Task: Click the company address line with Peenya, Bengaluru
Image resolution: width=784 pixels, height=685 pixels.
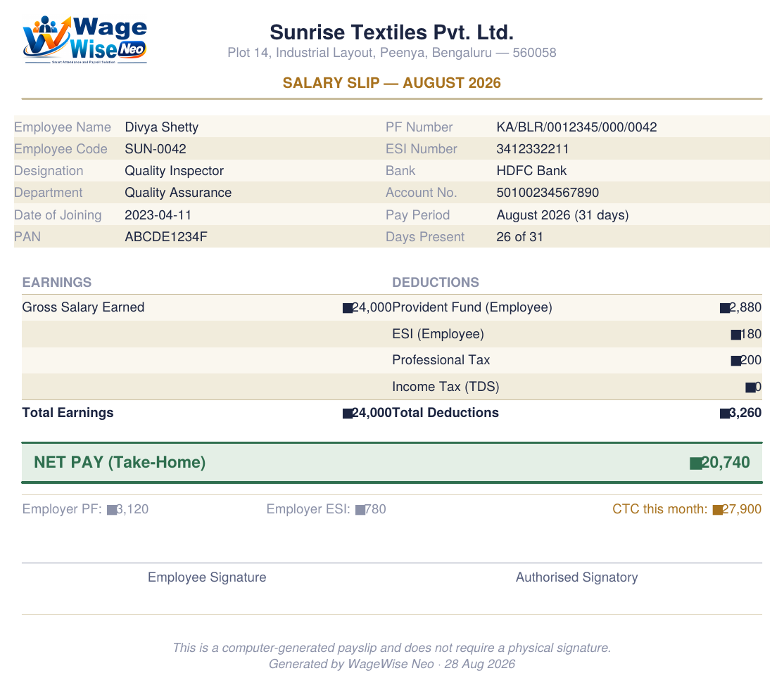Action: coord(391,53)
